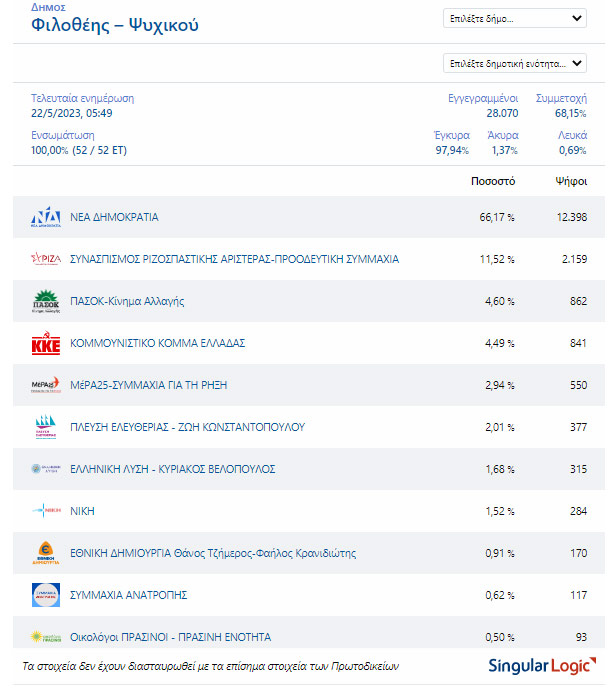Click Νέα Δημοκρατία percentage 66,17 %
The image size is (613, 696).
coord(497,217)
